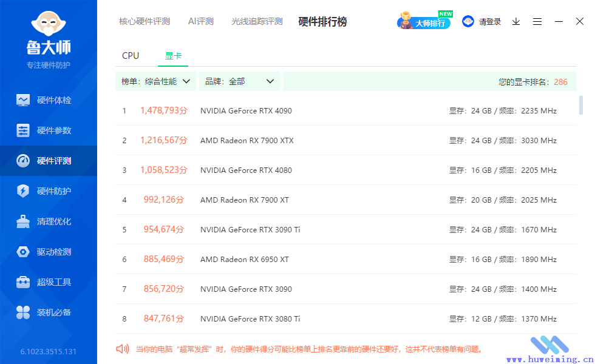
Task: Select the AMD Radeon RX 7900 XT row
Action: pyautogui.click(x=346, y=200)
